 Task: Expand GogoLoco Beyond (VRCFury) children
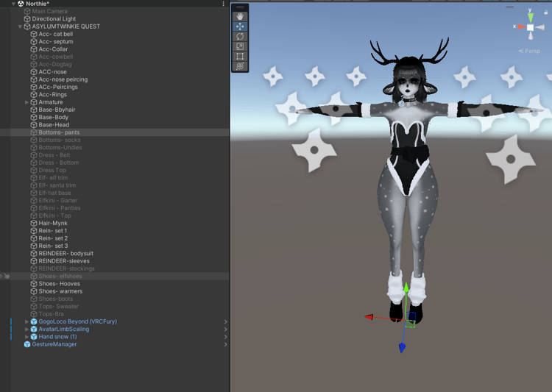[26, 321]
